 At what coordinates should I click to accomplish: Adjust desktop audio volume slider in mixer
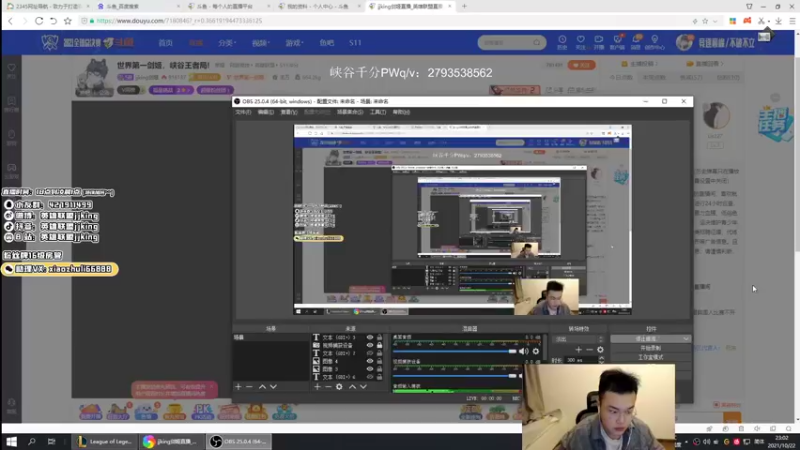pos(455,351)
